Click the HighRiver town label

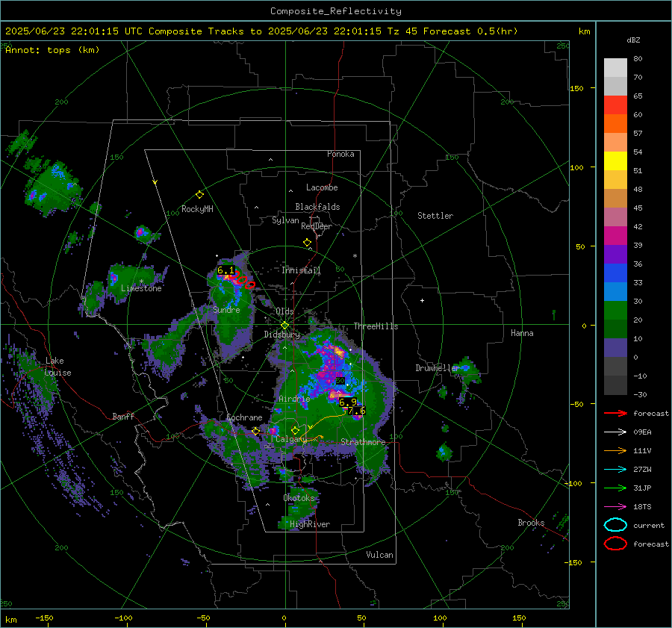point(310,524)
